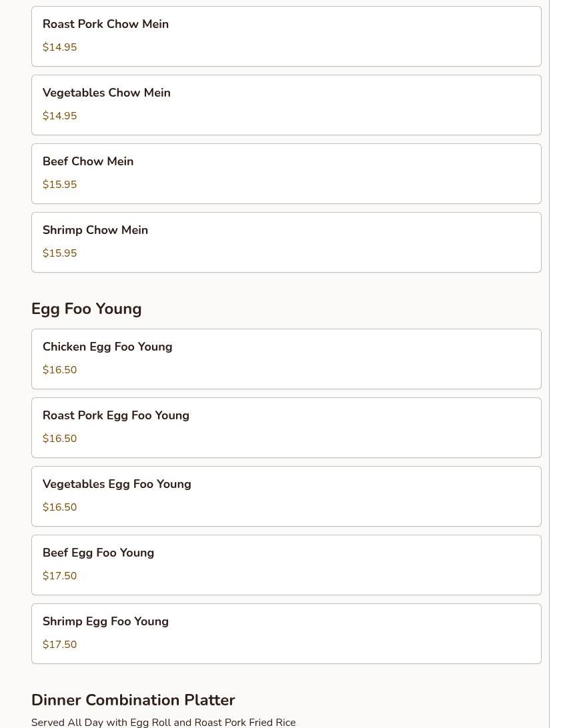Image resolution: width=563 pixels, height=728 pixels.
Task: Click the 'Served All Day' platter description
Action: pyautogui.click(x=163, y=722)
